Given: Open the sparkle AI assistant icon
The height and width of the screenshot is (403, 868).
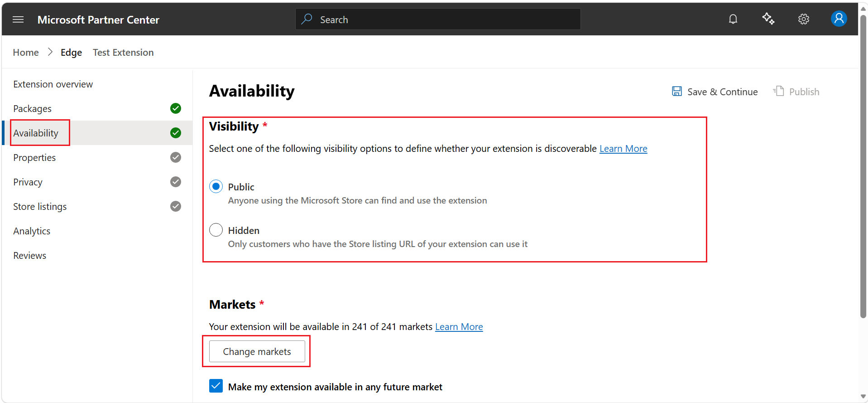Looking at the screenshot, I should pyautogui.click(x=768, y=19).
